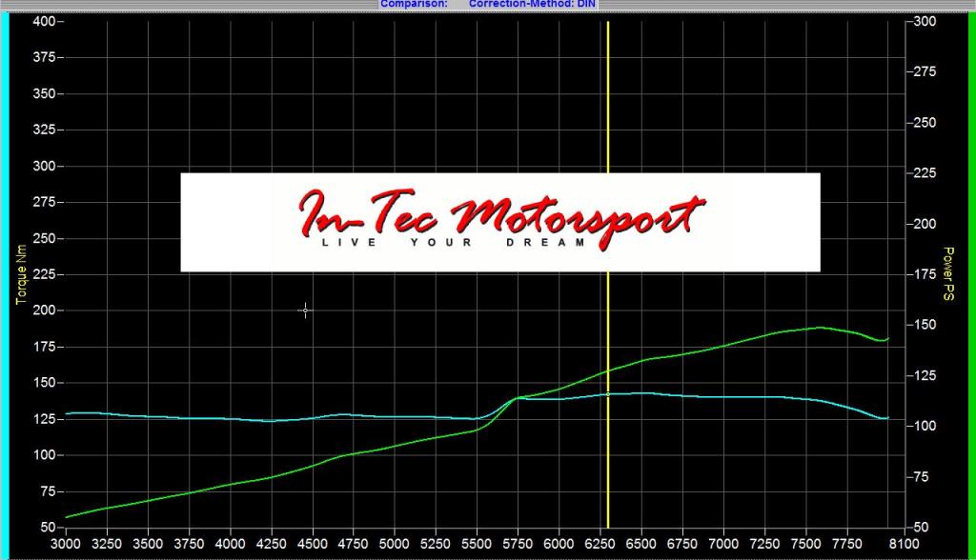Select the 3000 RPM axis label
The image size is (976, 560).
[x=66, y=544]
